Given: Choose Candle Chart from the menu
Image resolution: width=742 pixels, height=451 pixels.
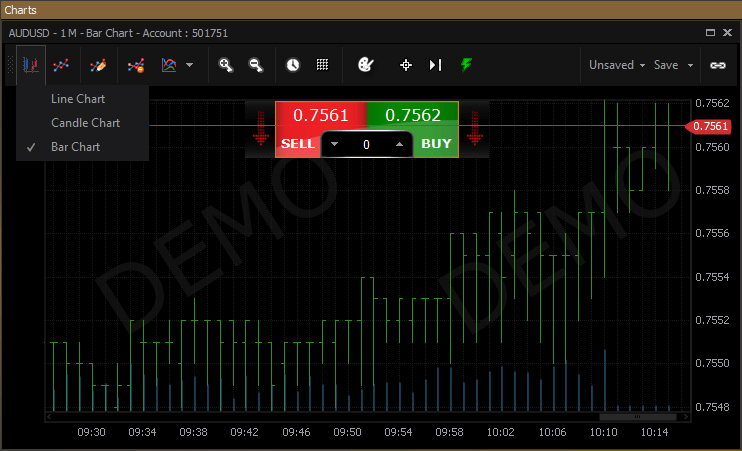Looking at the screenshot, I should tap(85, 123).
